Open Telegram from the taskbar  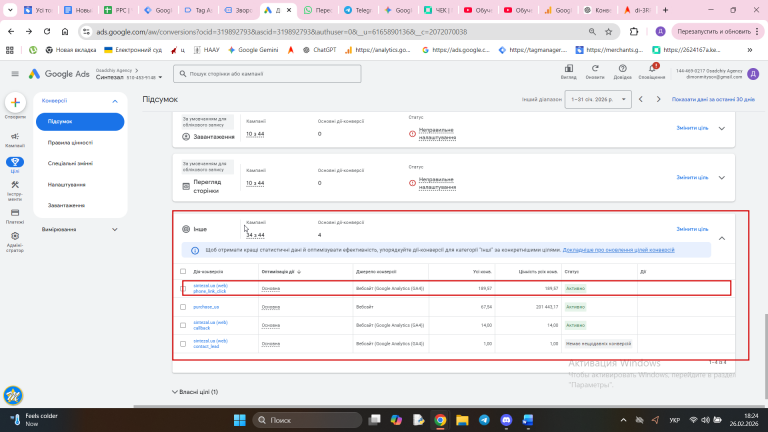(x=484, y=420)
